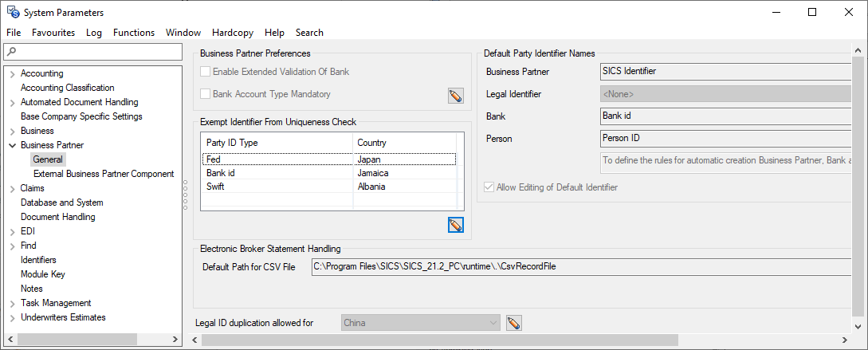Click pencil edit icon below Exempt Identifier table
Image resolution: width=868 pixels, height=350 pixels.
click(x=455, y=226)
